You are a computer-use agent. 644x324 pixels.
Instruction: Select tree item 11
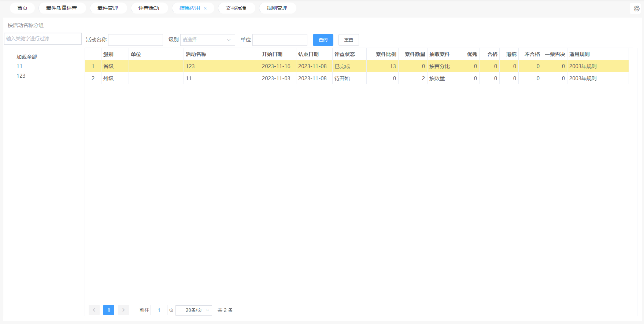[19, 66]
